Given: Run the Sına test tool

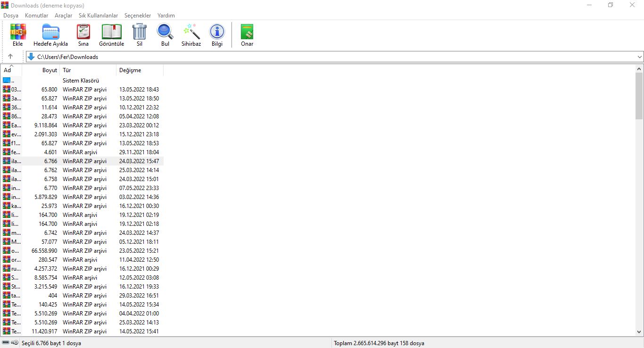Looking at the screenshot, I should click(83, 32).
